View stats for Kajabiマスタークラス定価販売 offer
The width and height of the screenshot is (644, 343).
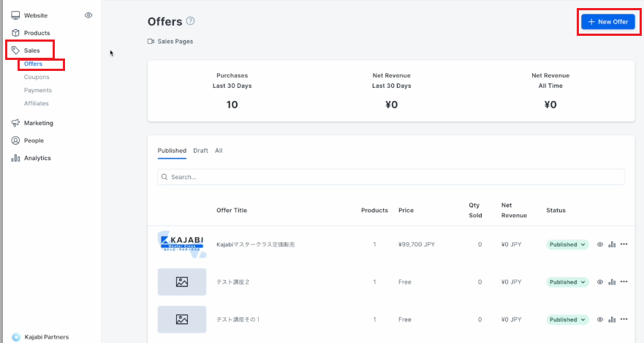612,244
